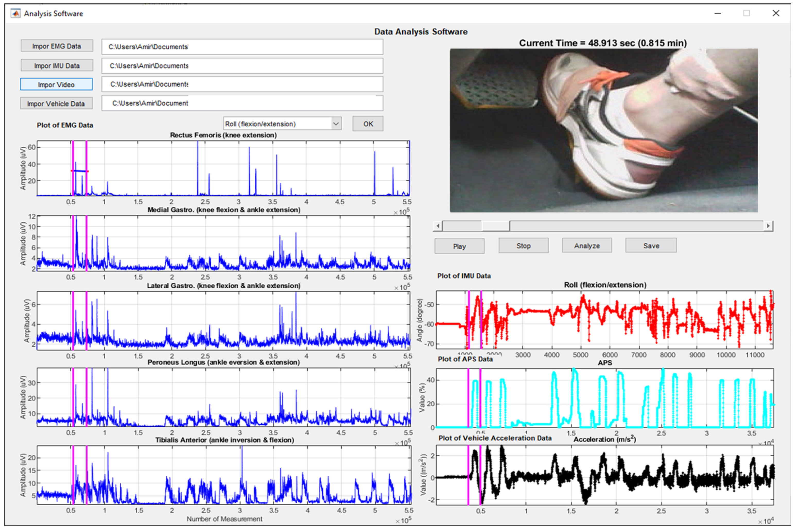797x532 pixels.
Task: Click the Impor EMG Data button
Action: (57, 46)
